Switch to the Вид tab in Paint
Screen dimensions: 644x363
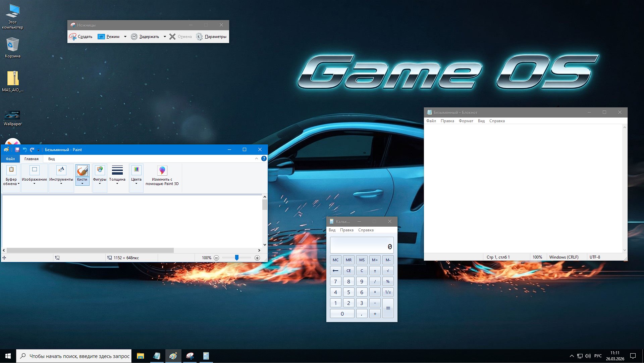(x=51, y=158)
